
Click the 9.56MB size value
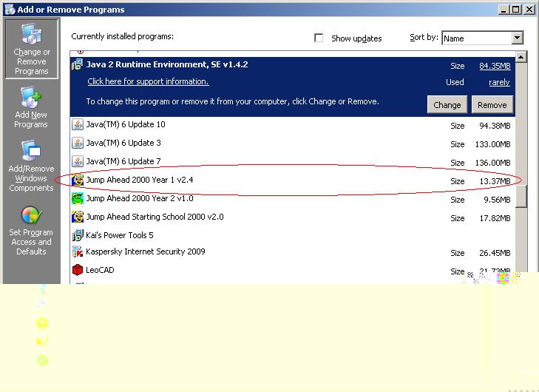(x=497, y=200)
